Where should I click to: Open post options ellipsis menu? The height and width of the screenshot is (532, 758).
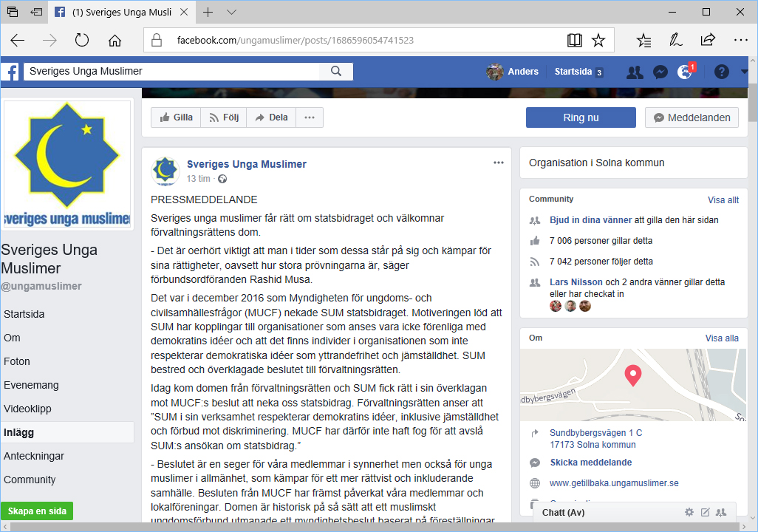click(x=499, y=163)
